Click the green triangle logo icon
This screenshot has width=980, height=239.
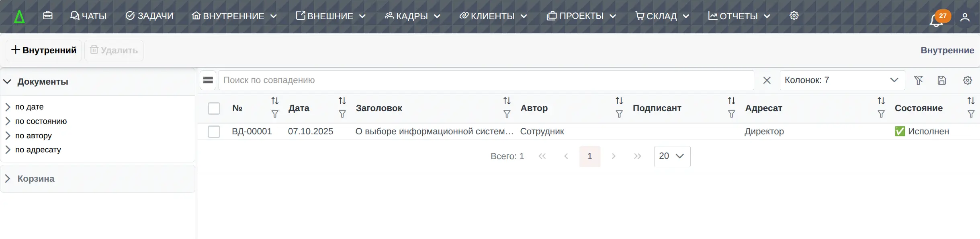pyautogui.click(x=19, y=17)
